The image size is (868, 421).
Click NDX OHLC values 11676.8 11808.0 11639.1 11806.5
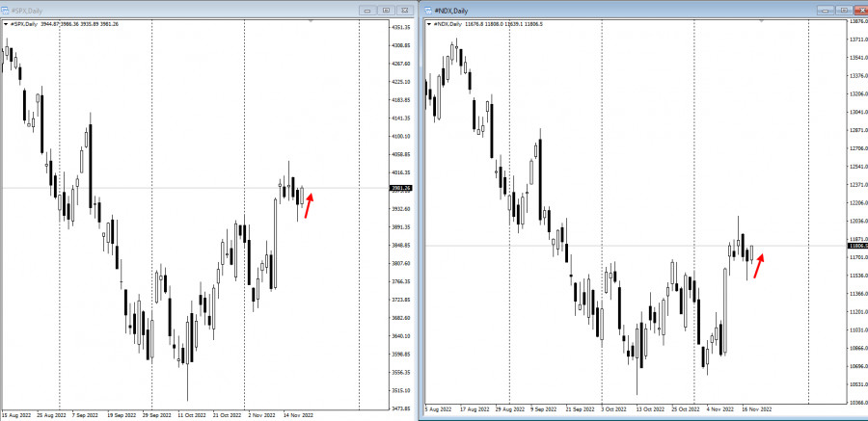pyautogui.click(x=504, y=24)
